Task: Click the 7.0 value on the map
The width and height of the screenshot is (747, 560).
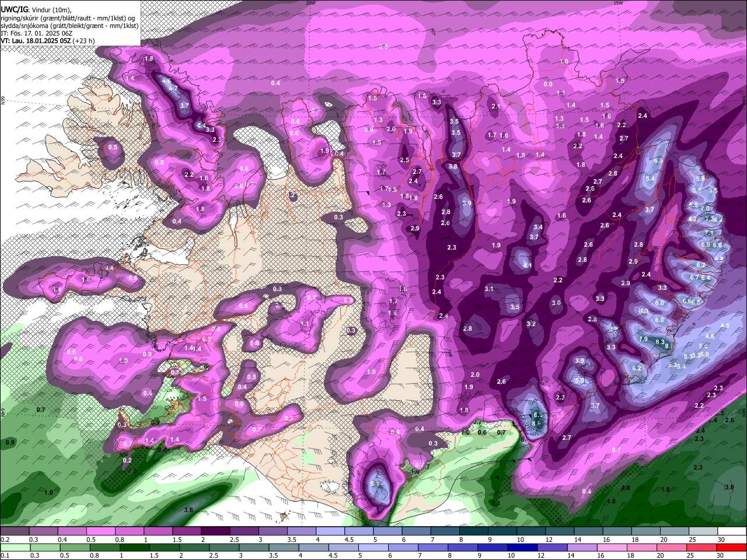Action: (x=706, y=209)
